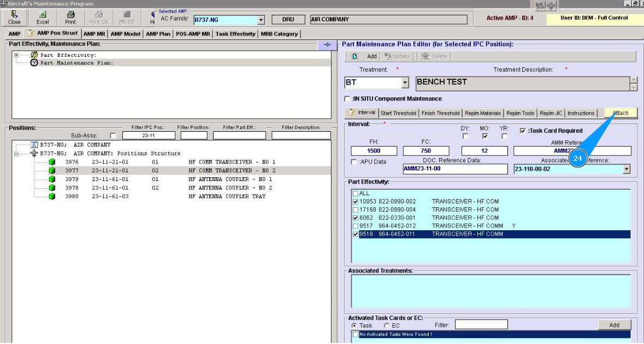Open the Replm Materials tab
The height and width of the screenshot is (344, 644).
click(x=482, y=113)
